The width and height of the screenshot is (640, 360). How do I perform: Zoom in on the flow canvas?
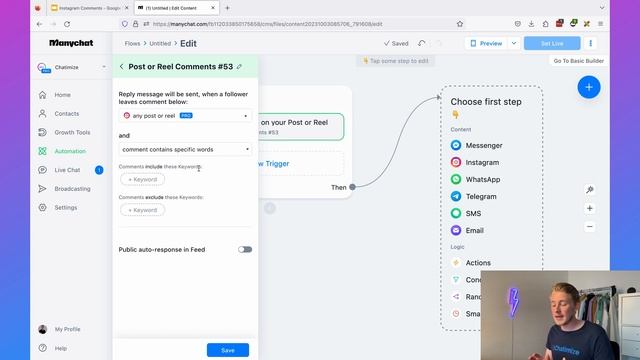(x=590, y=208)
